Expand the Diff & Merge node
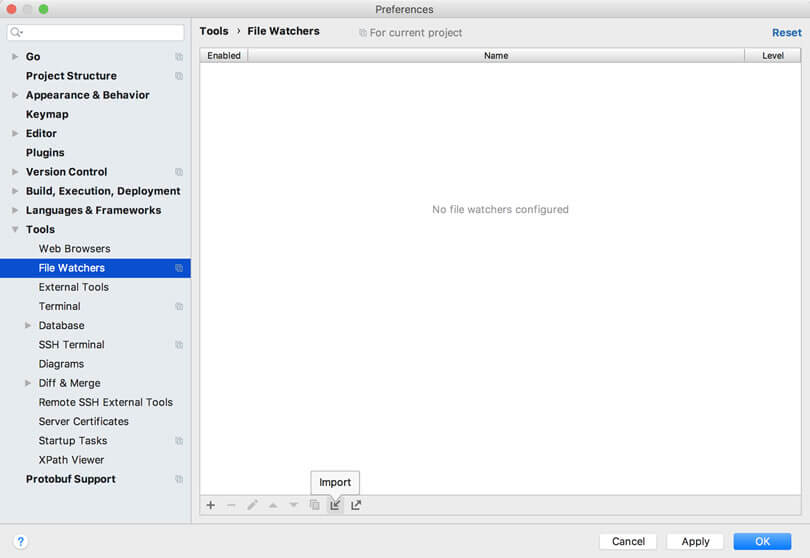The height and width of the screenshot is (558, 810). click(28, 383)
